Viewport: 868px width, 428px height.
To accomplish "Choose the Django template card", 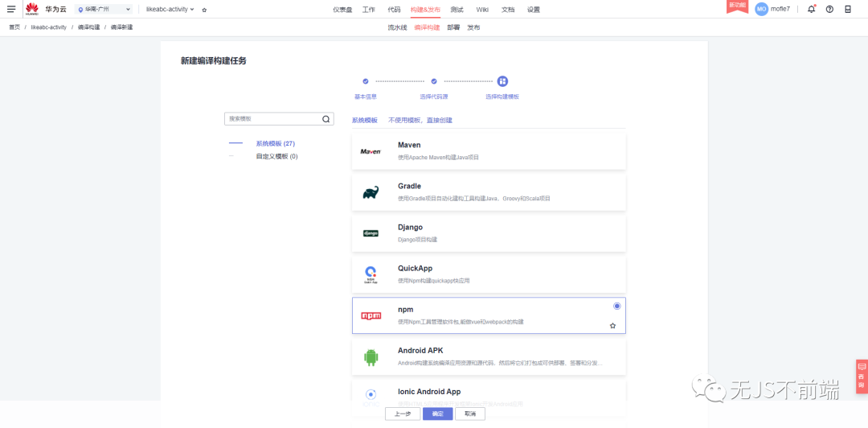I will tap(489, 233).
